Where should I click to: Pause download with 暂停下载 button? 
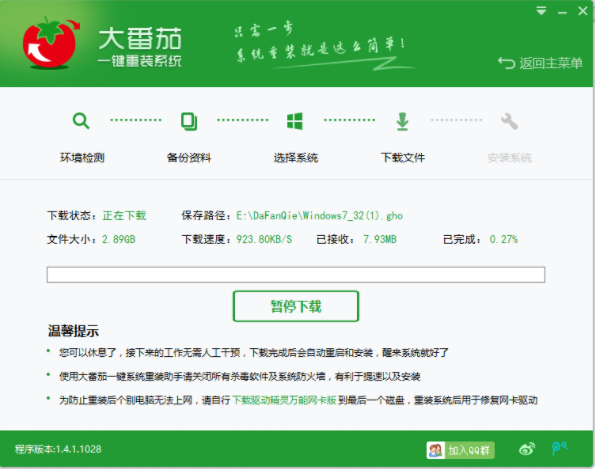coord(296,306)
